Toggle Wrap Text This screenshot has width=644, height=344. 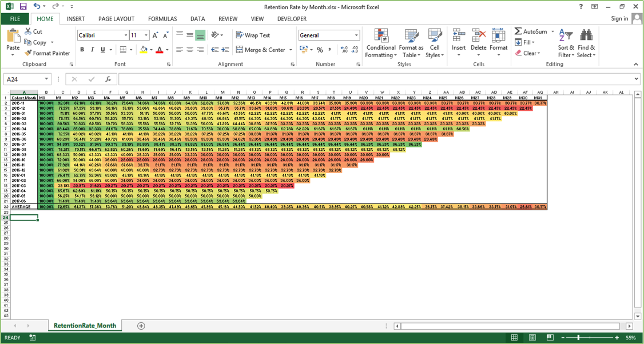[253, 35]
